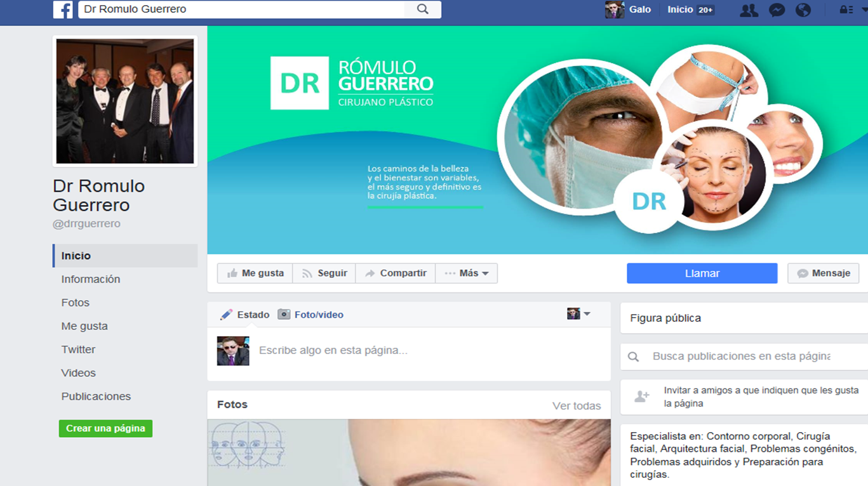Click the Ver todas photos link

click(576, 406)
